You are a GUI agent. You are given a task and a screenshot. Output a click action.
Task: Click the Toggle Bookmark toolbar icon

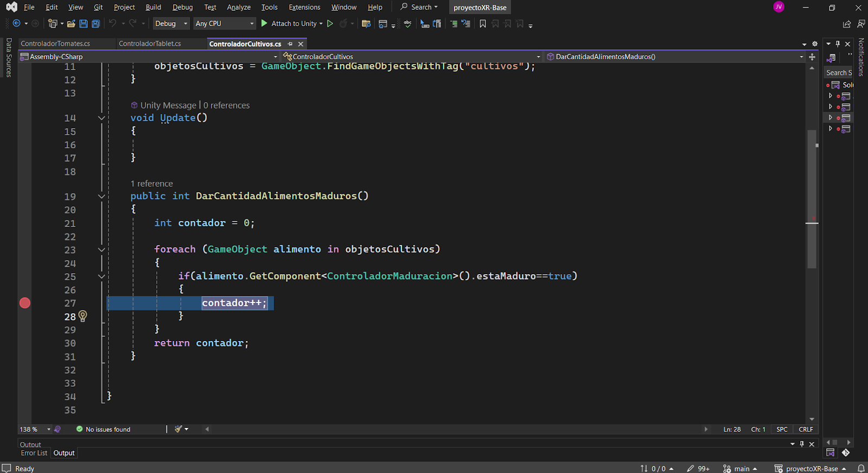tap(483, 24)
